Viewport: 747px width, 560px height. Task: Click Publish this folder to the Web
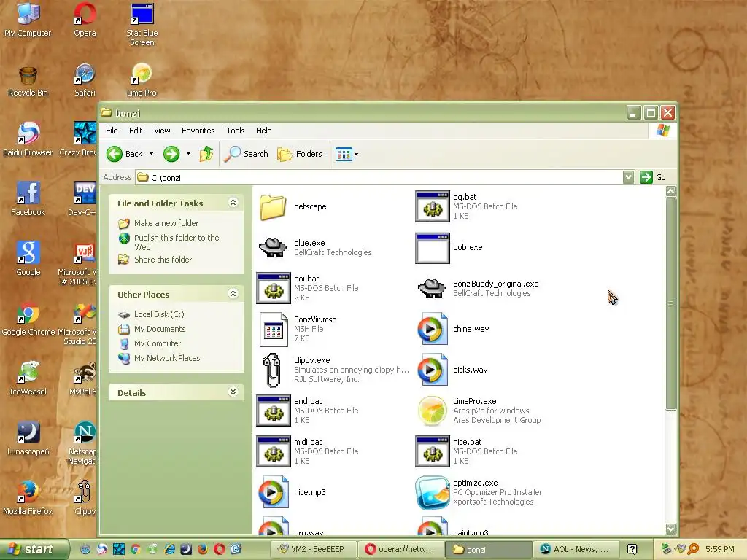[x=177, y=242]
